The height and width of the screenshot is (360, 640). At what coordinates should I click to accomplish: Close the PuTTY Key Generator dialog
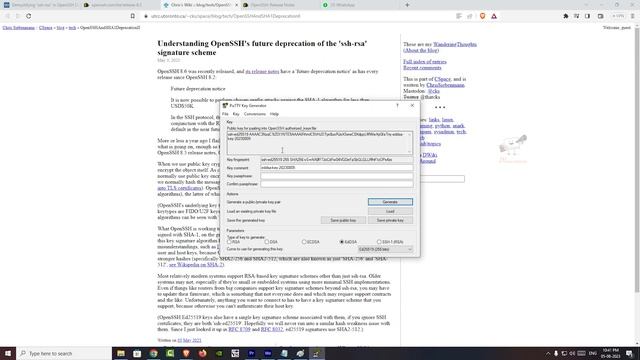(x=412, y=106)
